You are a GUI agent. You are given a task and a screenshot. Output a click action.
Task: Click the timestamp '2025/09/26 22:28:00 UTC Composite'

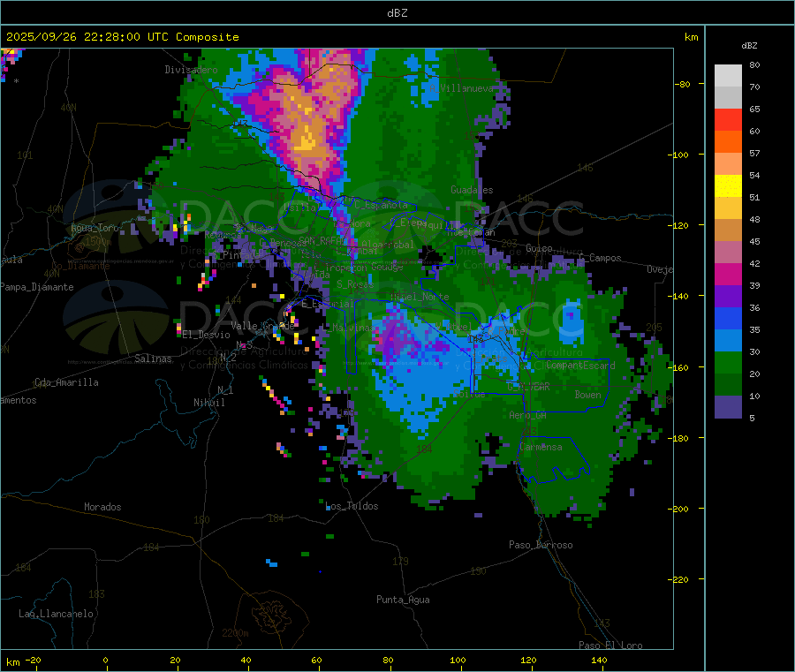(122, 37)
